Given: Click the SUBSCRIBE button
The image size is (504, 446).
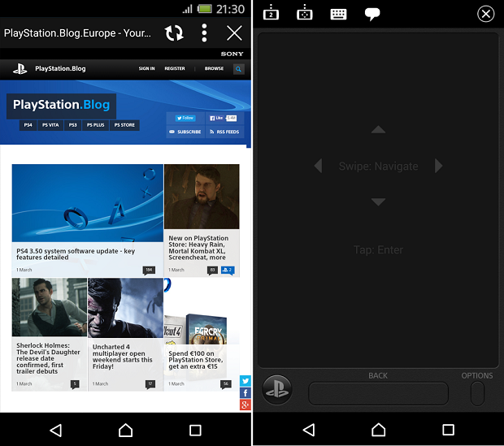Looking at the screenshot, I should [185, 132].
